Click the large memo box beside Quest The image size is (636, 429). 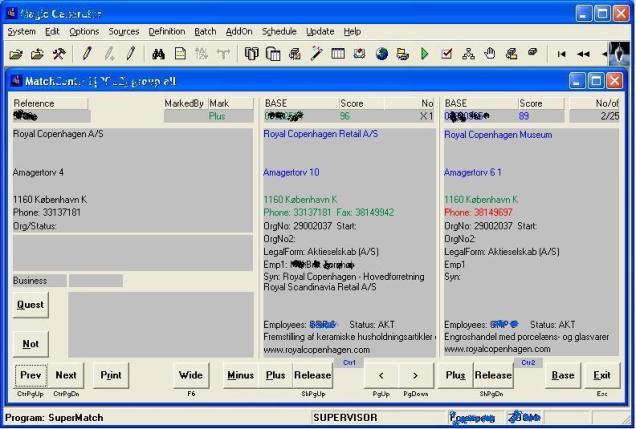pos(161,325)
